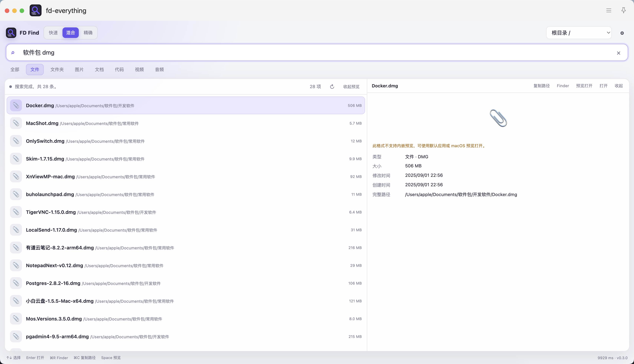The height and width of the screenshot is (364, 634).
Task: Select the Docker.dmg file name
Action: coord(40,106)
